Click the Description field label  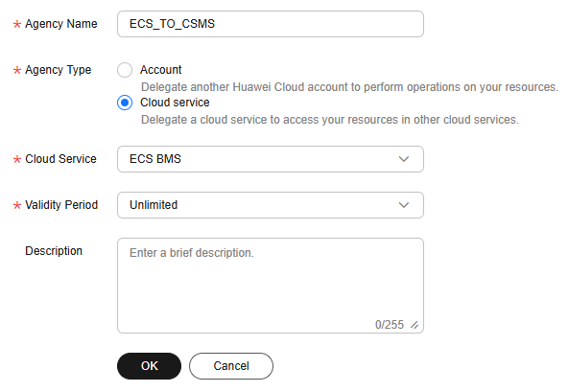[x=54, y=251]
